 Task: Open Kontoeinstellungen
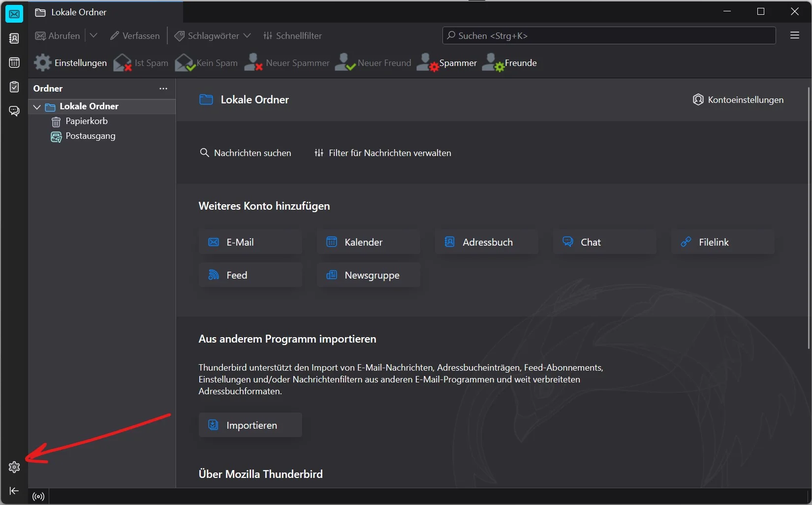point(738,100)
